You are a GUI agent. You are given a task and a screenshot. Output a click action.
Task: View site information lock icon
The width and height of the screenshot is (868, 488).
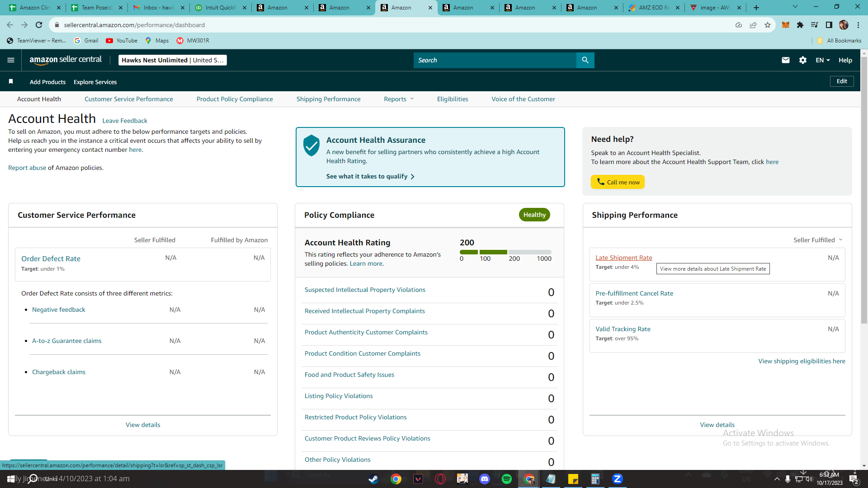click(x=57, y=25)
